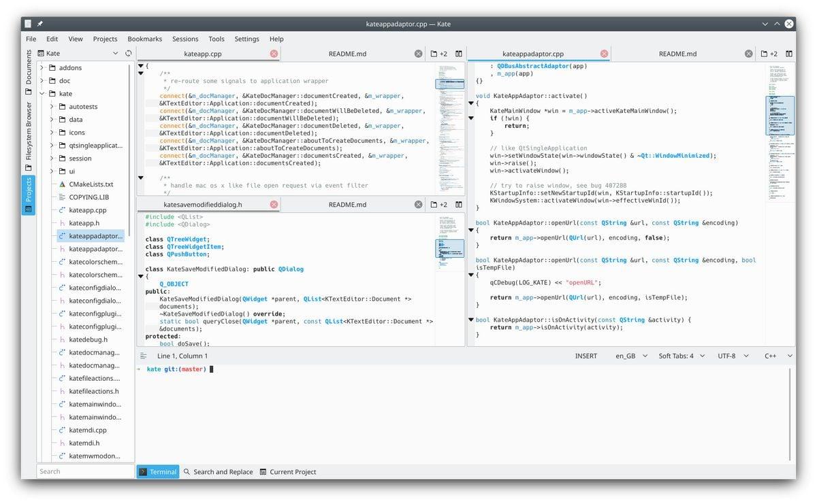817x504 pixels.
Task: Open the Settings menu
Action: point(246,39)
